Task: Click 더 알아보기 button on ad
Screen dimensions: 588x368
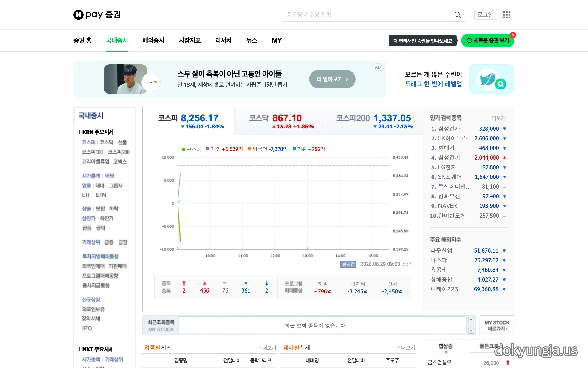Action: click(x=332, y=79)
